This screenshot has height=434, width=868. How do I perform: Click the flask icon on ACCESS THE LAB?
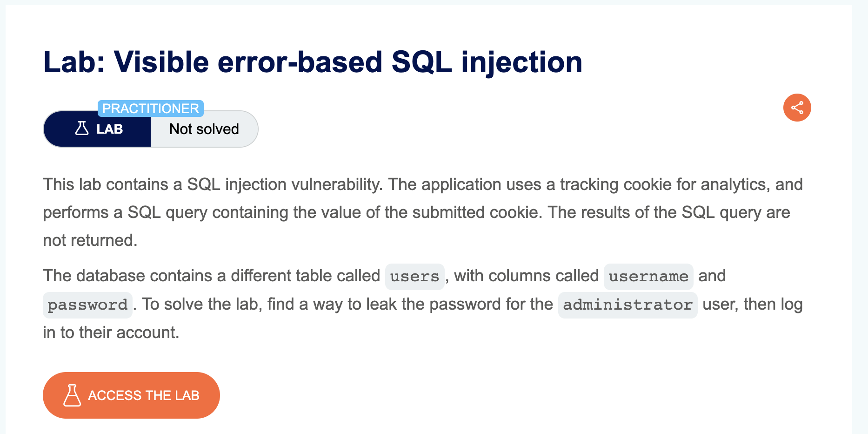click(72, 395)
